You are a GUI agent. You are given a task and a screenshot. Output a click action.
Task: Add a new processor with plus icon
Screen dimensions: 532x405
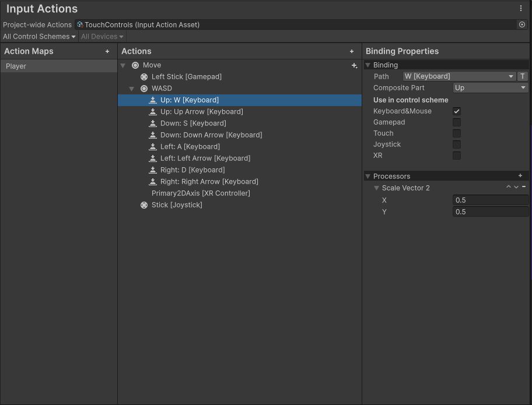(x=520, y=176)
